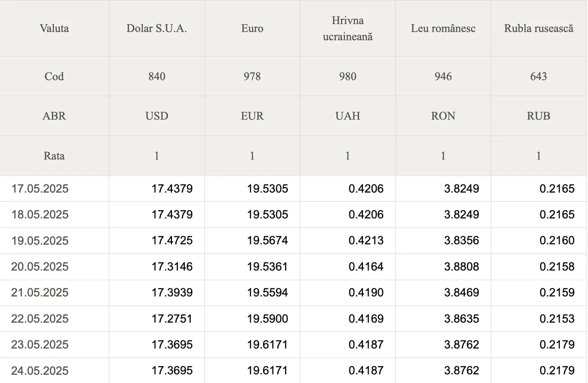Viewport: 588px width, 383px height.
Task: Click currency code 978 cell
Action: [x=252, y=76]
